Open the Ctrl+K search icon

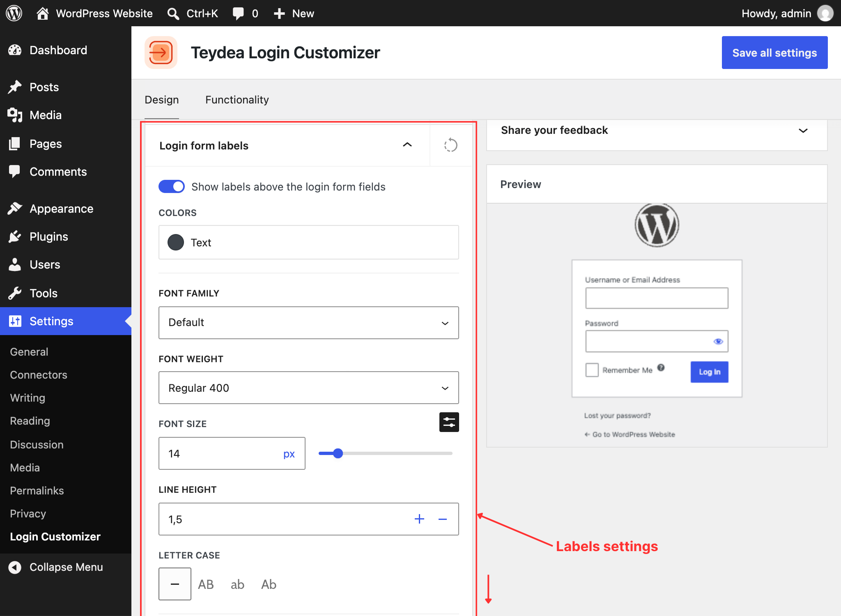(173, 14)
